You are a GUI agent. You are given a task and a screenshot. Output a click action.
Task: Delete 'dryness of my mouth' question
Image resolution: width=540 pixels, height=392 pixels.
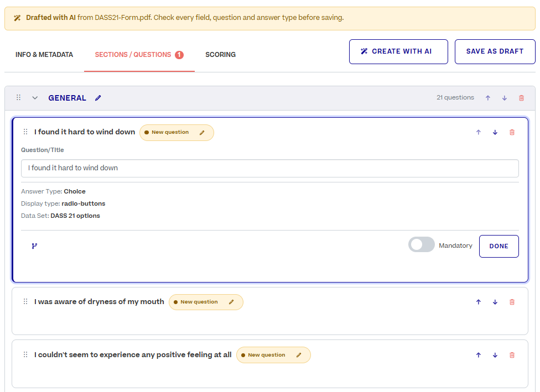point(512,302)
